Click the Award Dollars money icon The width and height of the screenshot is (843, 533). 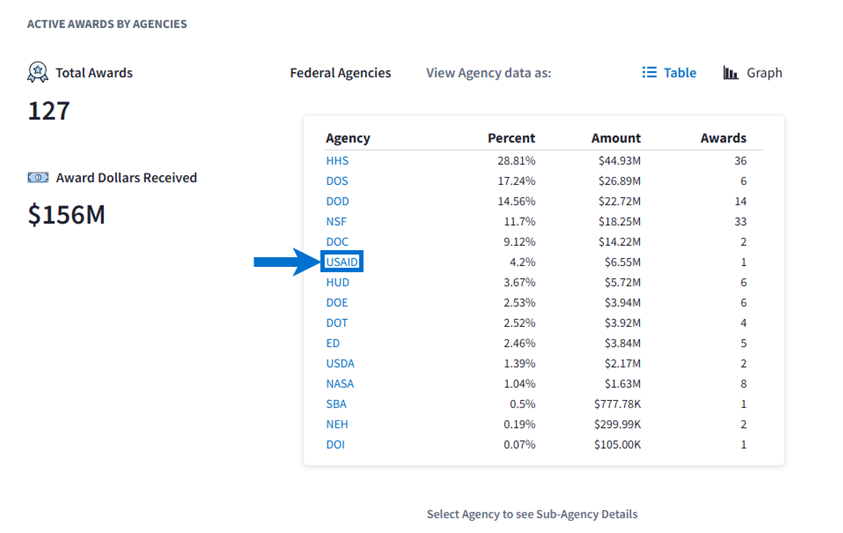coord(38,178)
